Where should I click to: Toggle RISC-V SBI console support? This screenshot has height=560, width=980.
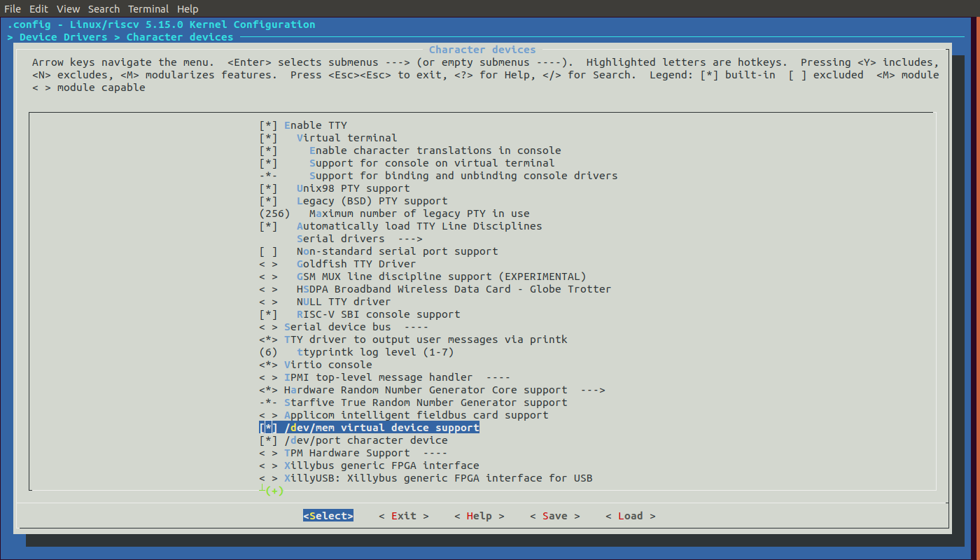[268, 314]
